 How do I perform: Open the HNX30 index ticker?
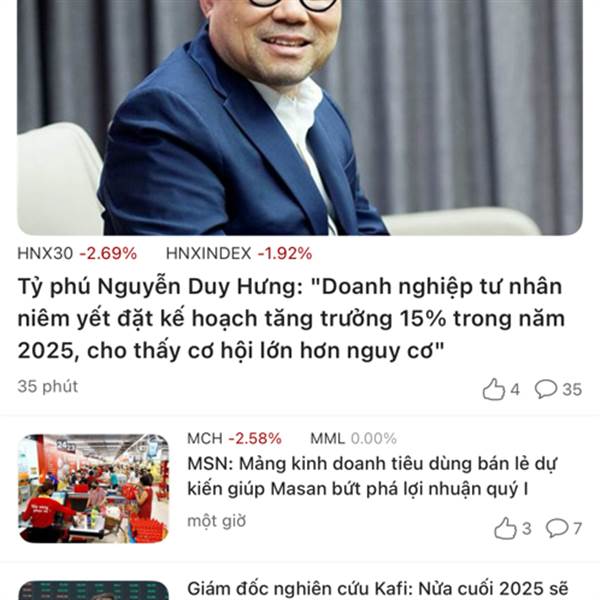click(x=77, y=253)
